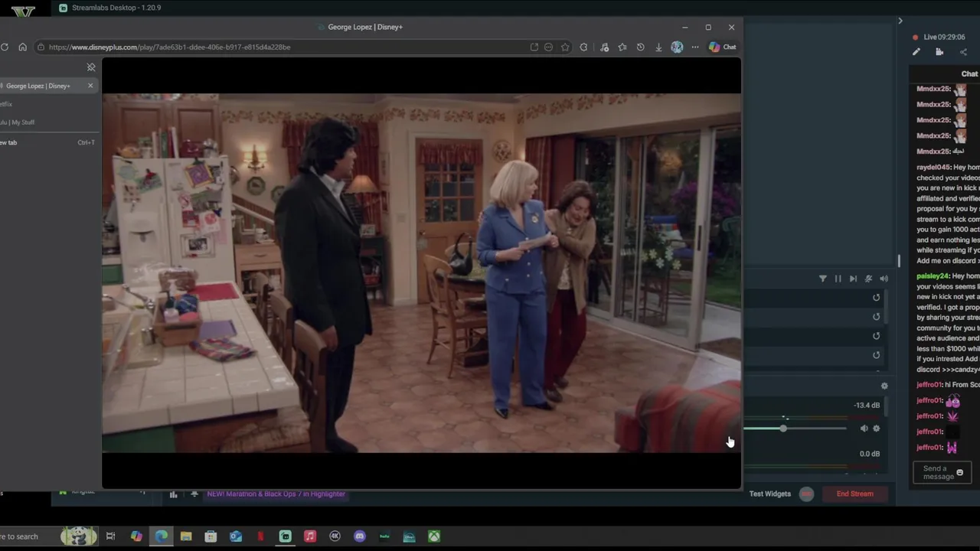
Task: Toggle the mute event sounds icon
Action: (868, 279)
